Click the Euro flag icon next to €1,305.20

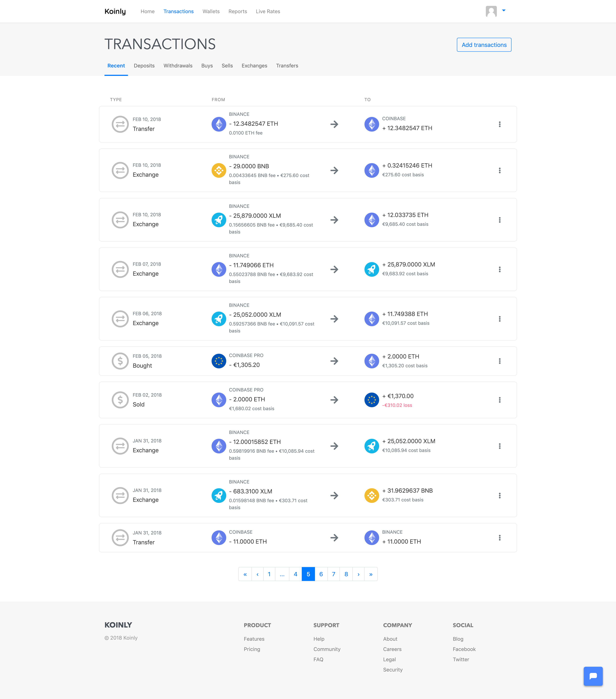pyautogui.click(x=219, y=361)
